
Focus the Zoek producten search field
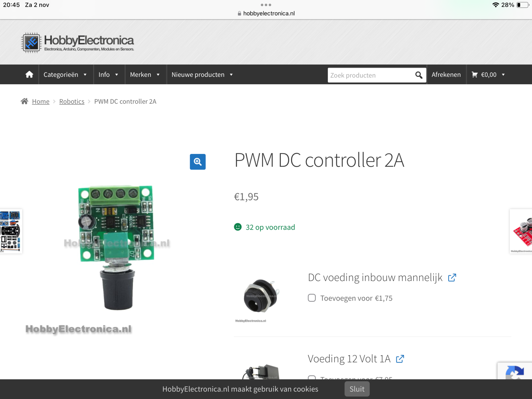tap(371, 75)
